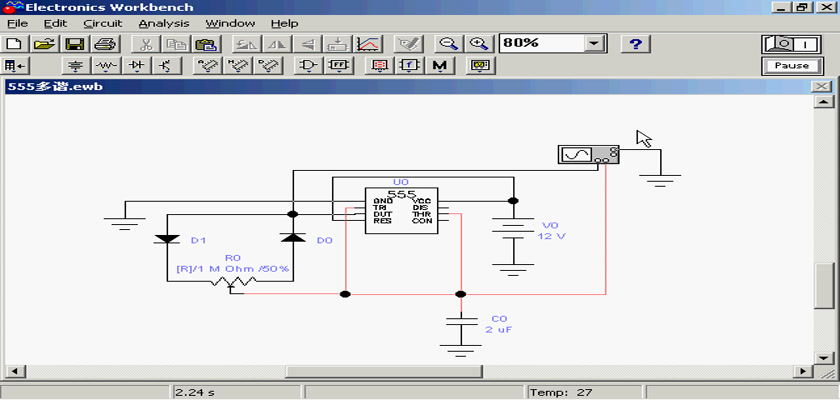
Task: Open the Analysis menu
Action: pos(164,24)
